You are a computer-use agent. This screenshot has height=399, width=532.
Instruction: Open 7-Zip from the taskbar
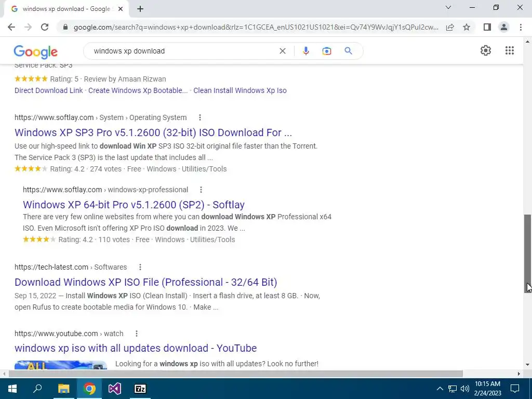140,389
